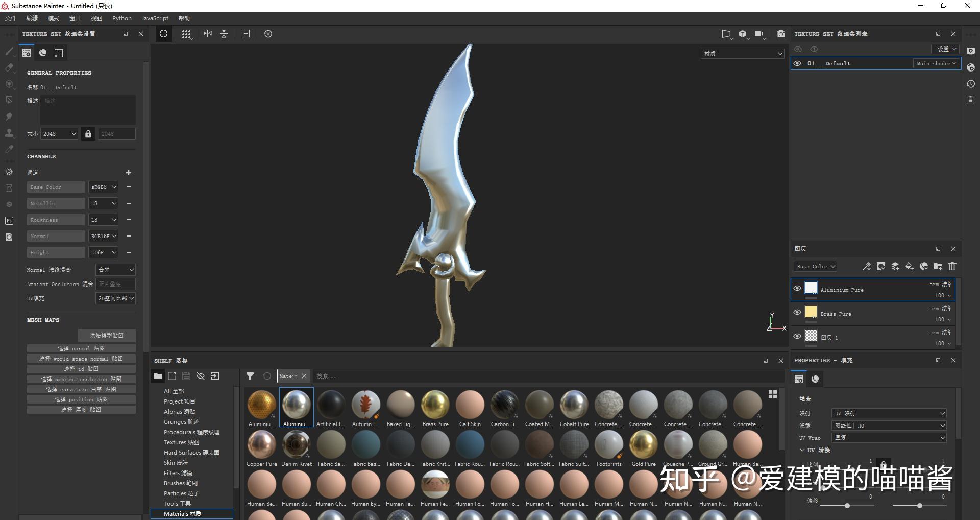Select the Clone stamp tool
Image resolution: width=980 pixels, height=520 pixels.
point(9,133)
